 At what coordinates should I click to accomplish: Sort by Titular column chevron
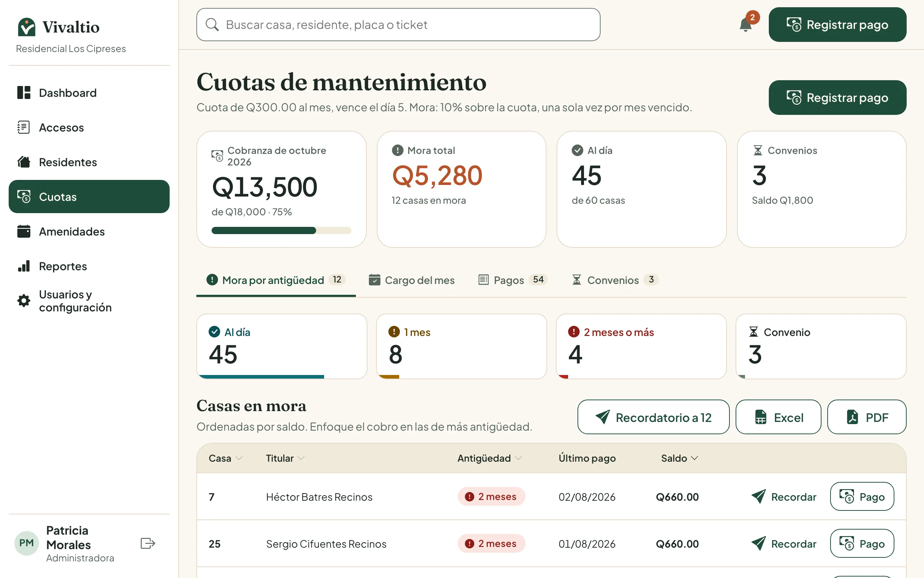301,458
